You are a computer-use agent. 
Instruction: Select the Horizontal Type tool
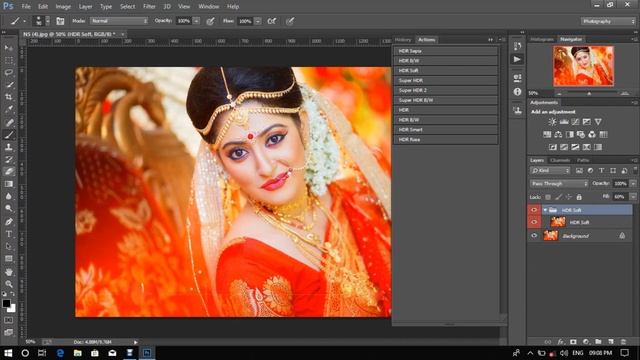[x=9, y=234]
